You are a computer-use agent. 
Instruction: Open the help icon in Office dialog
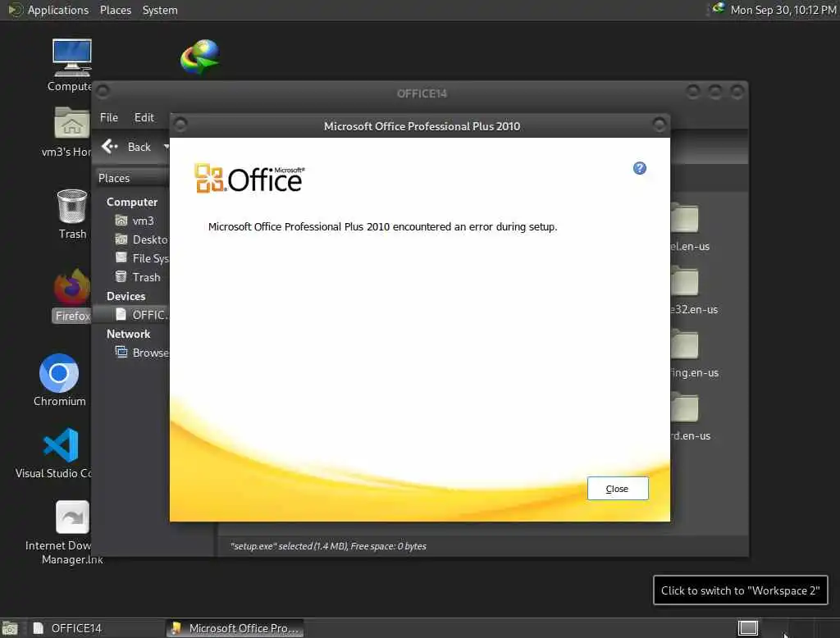(640, 168)
